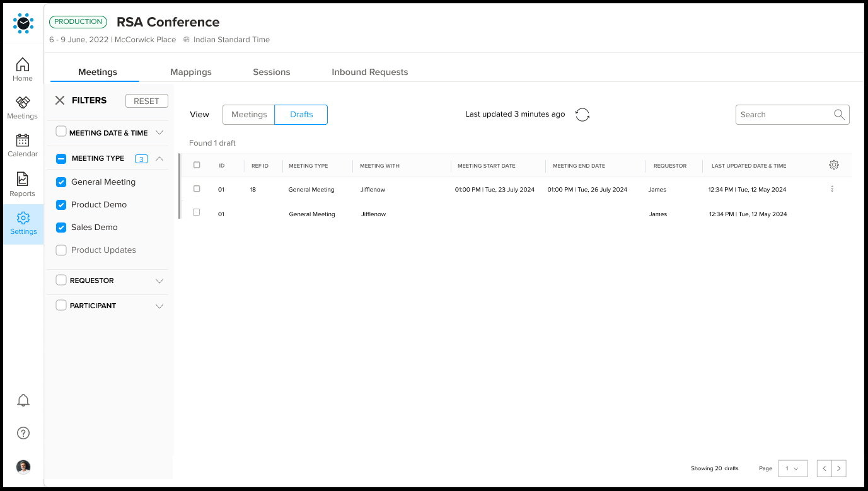Toggle the Meeting Type filter checkbox
The height and width of the screenshot is (491, 868).
coord(61,159)
